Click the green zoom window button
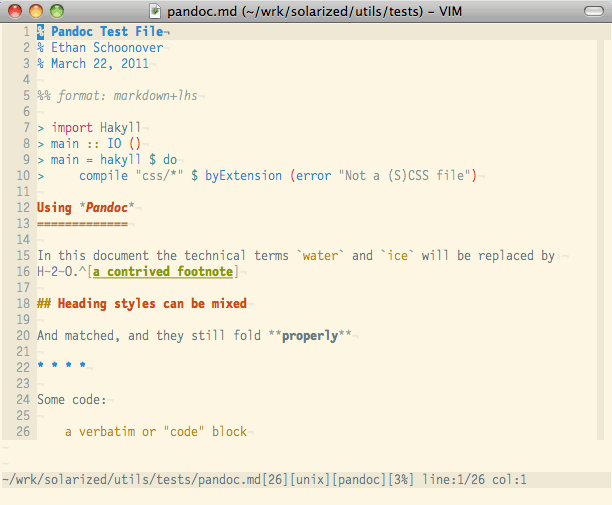 (x=55, y=11)
